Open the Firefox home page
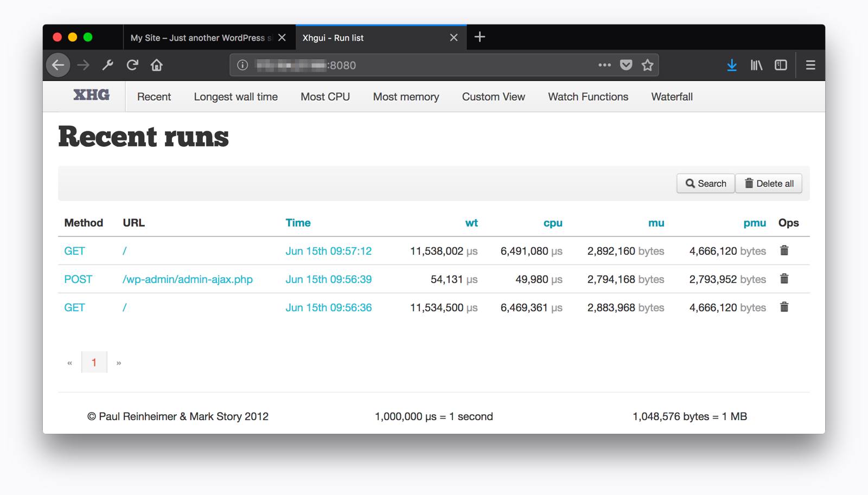This screenshot has width=868, height=495. [x=157, y=65]
